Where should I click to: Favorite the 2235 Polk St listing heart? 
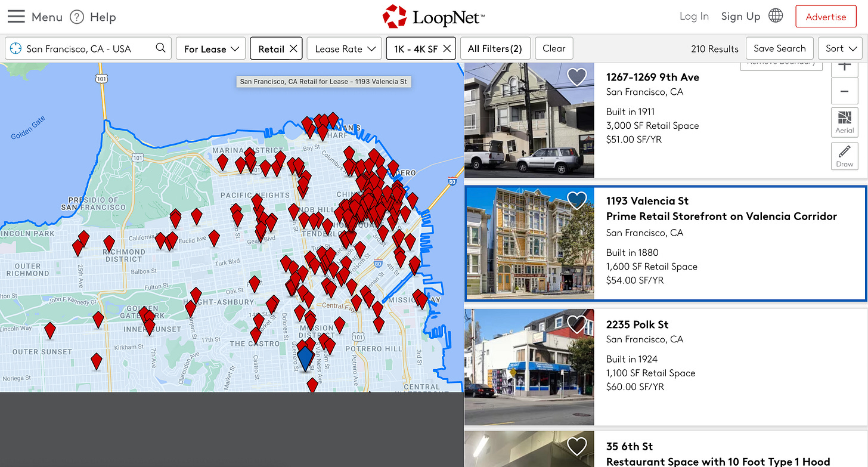[x=576, y=324]
